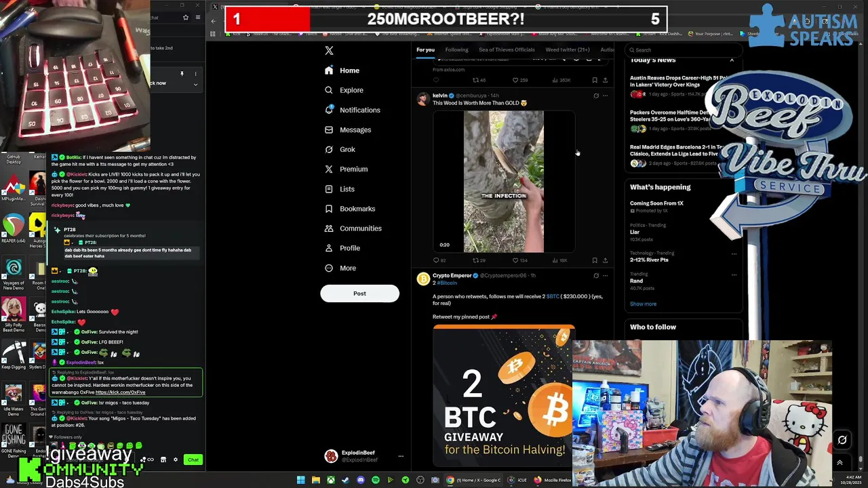Open chat settings gear icon
868x488 pixels.
176,460
